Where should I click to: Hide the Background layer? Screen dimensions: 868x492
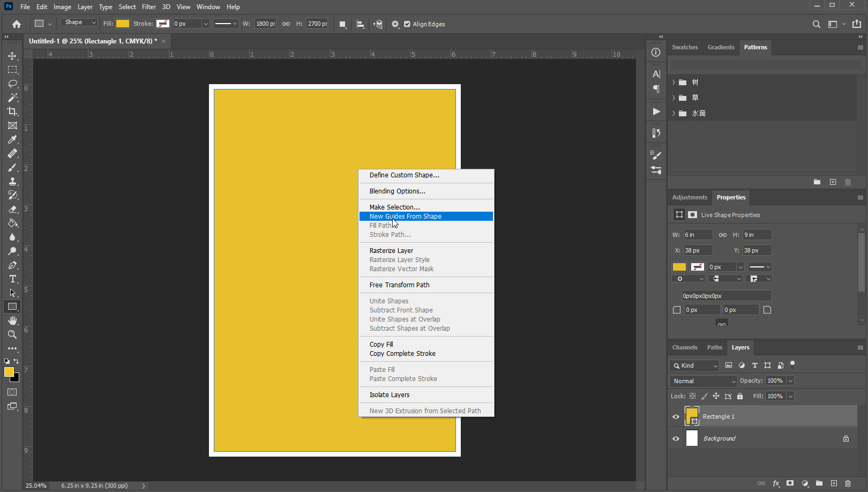(676, 438)
